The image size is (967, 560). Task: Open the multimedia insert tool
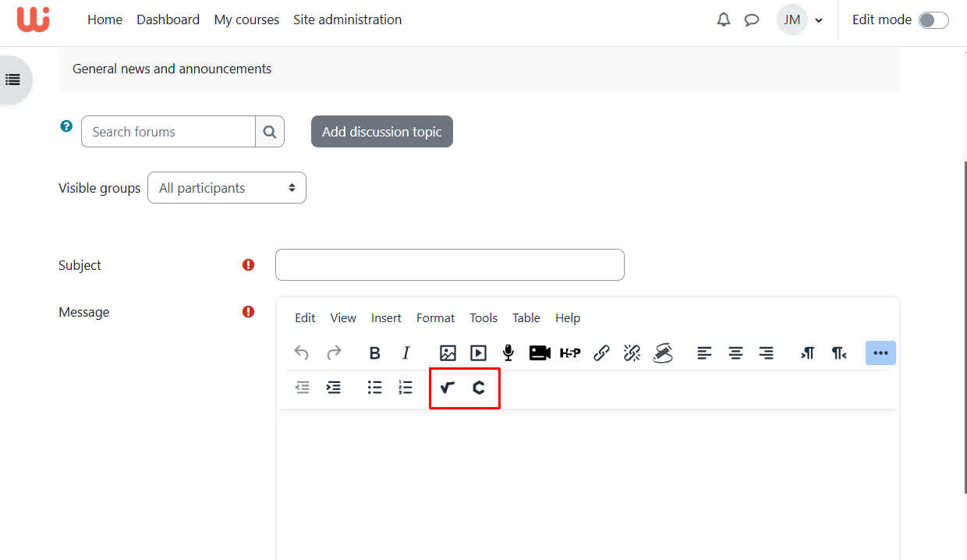[478, 353]
